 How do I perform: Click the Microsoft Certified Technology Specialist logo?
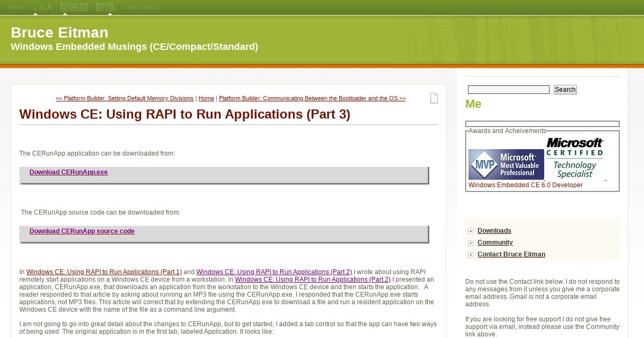pyautogui.click(x=575, y=158)
